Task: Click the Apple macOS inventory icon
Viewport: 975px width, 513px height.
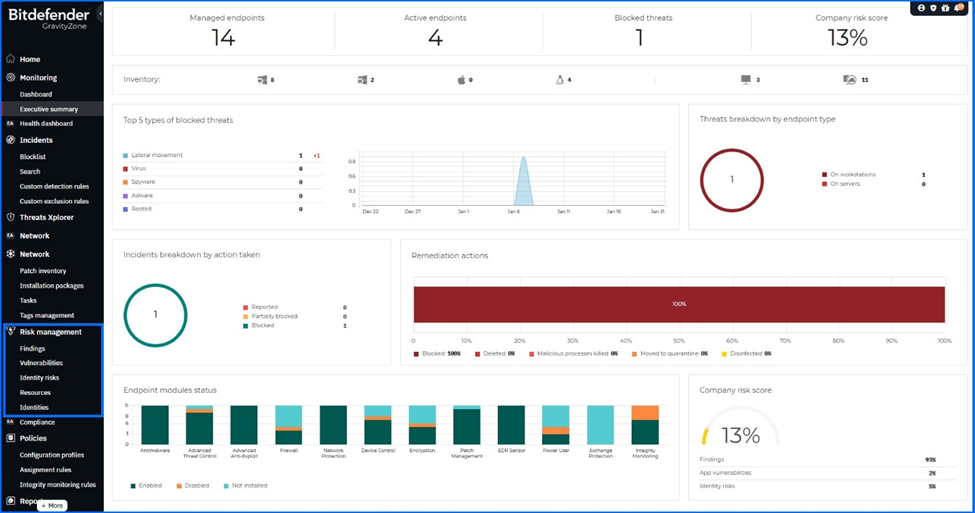Action: point(461,80)
